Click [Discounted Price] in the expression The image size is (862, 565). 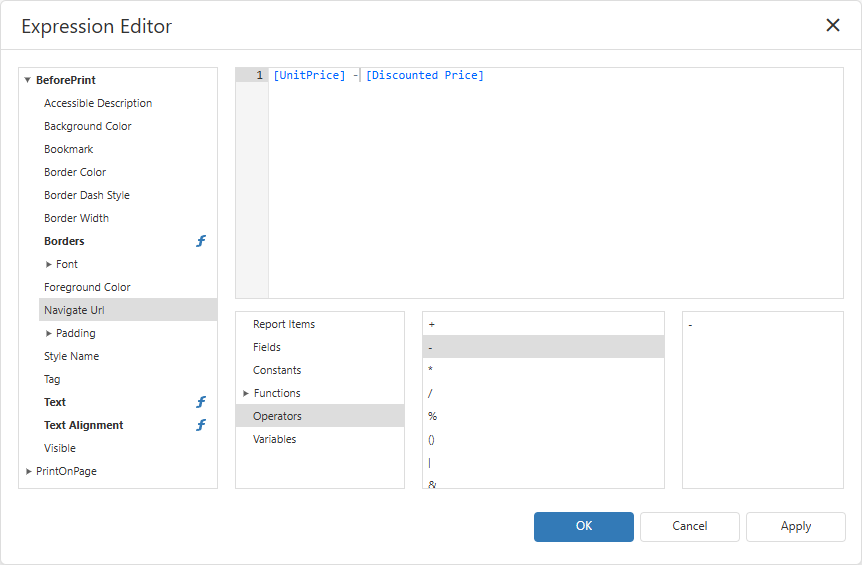[x=425, y=75]
